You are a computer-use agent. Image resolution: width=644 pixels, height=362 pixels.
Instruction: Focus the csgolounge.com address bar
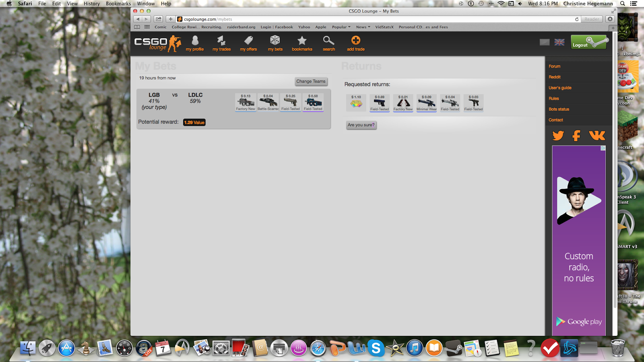coord(374,19)
